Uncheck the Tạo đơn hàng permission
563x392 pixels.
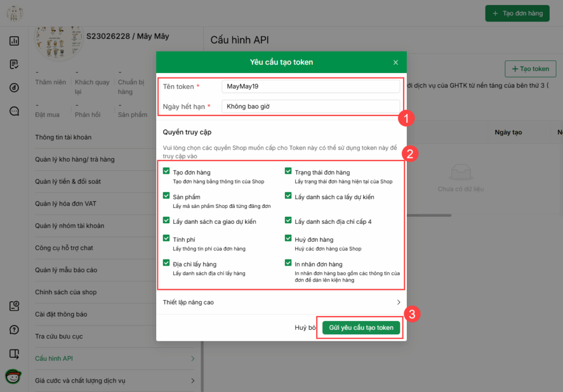tap(166, 172)
